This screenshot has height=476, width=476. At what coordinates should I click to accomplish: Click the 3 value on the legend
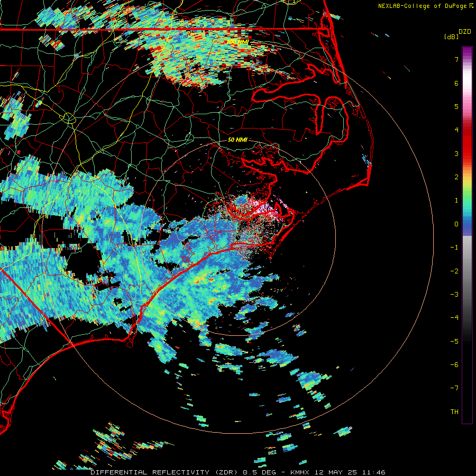click(x=456, y=153)
